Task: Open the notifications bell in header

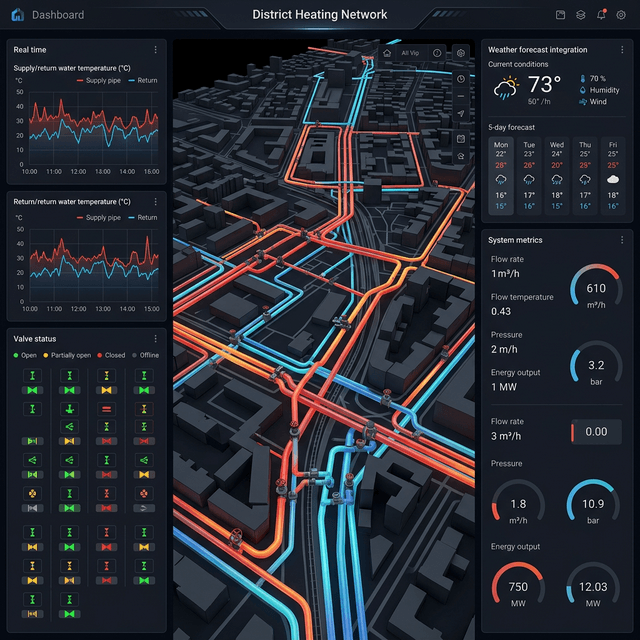Action: pos(601,15)
